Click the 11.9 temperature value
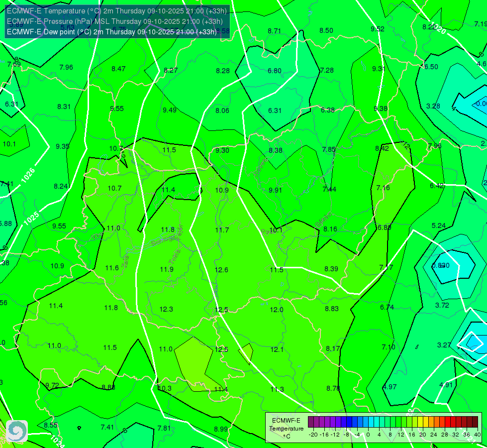Viewport: 487px width, 448px height. [167, 269]
